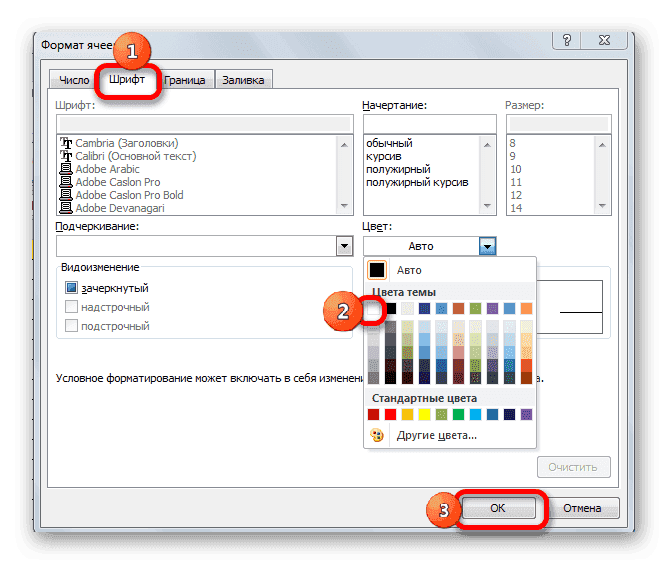Select font size 9

click(x=513, y=156)
